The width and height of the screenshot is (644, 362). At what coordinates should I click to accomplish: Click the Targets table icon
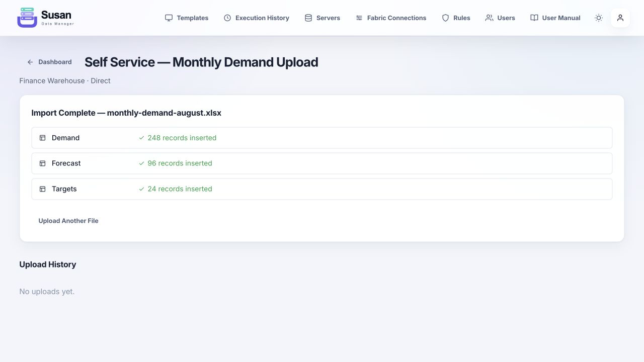pos(43,189)
